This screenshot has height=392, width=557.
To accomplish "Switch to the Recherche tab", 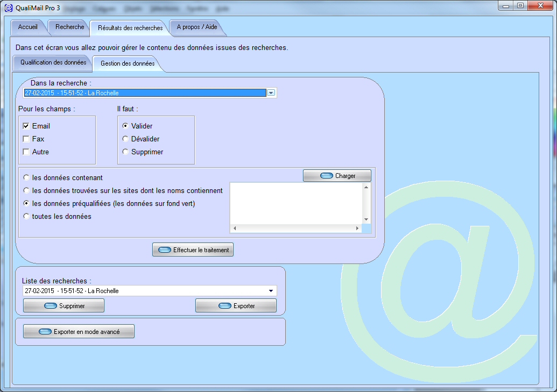I will coord(69,27).
